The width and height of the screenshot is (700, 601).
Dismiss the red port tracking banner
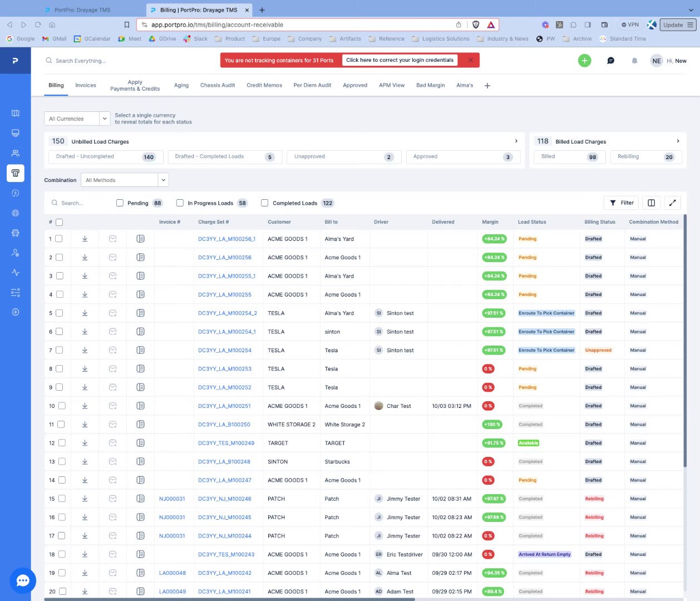(471, 60)
